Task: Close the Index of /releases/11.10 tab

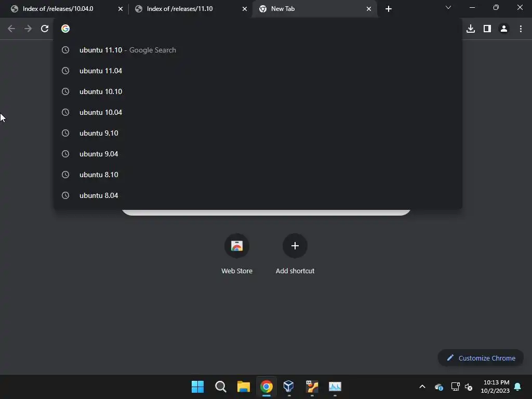Action: (x=245, y=9)
